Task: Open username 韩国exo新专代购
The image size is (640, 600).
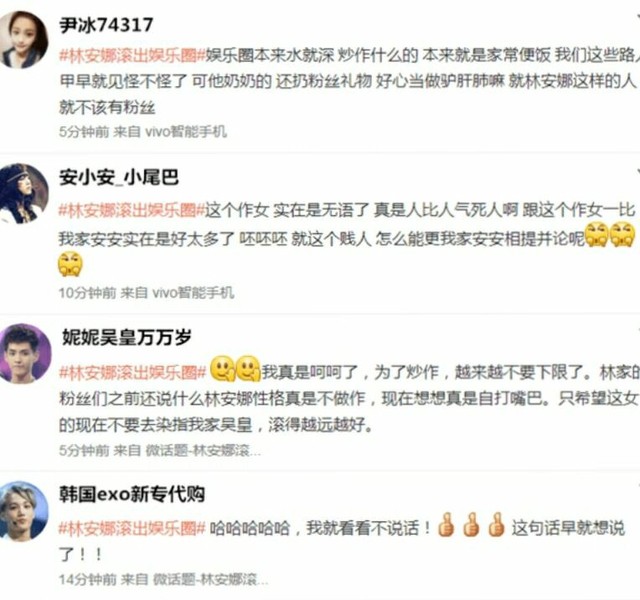Action: [132, 494]
